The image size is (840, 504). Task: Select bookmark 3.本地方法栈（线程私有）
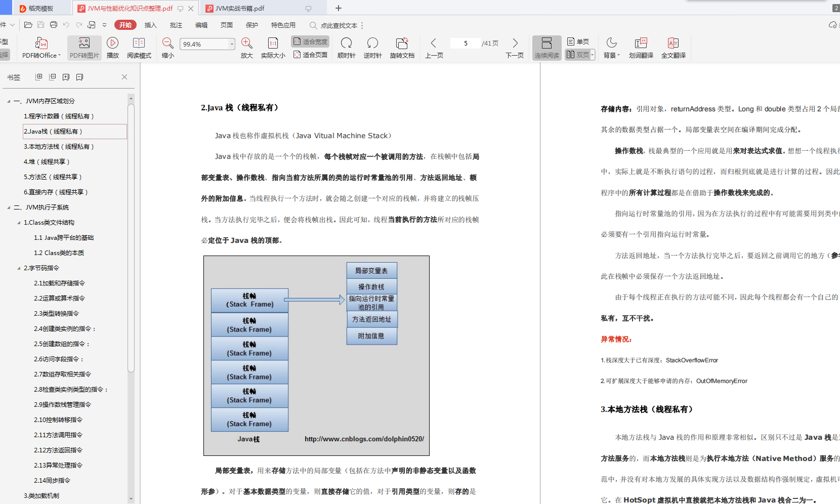[x=59, y=147]
